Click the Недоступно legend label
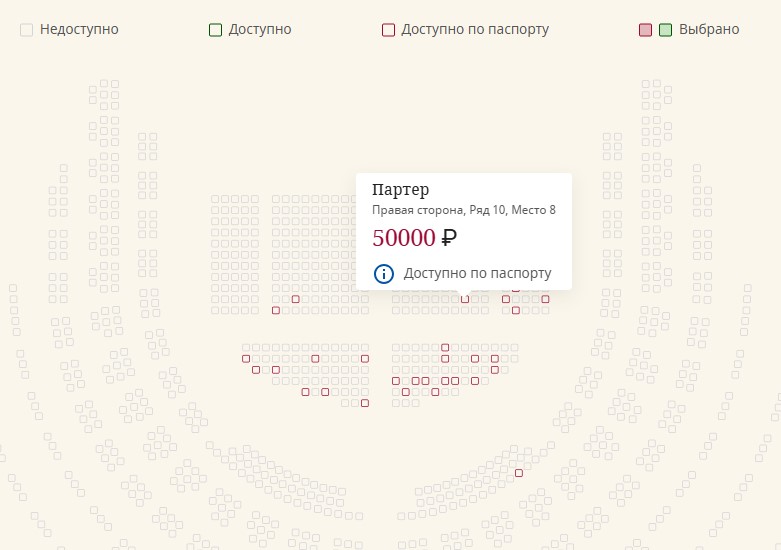The height and width of the screenshot is (550, 781). [79, 29]
